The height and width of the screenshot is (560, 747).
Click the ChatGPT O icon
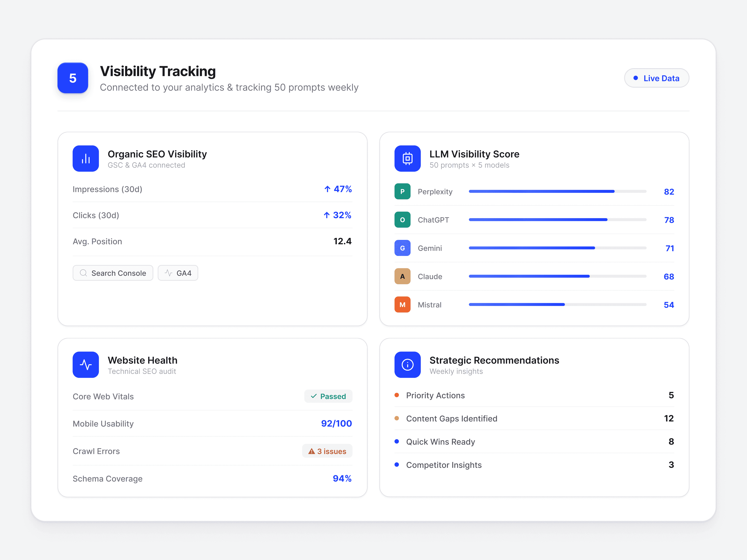(402, 220)
